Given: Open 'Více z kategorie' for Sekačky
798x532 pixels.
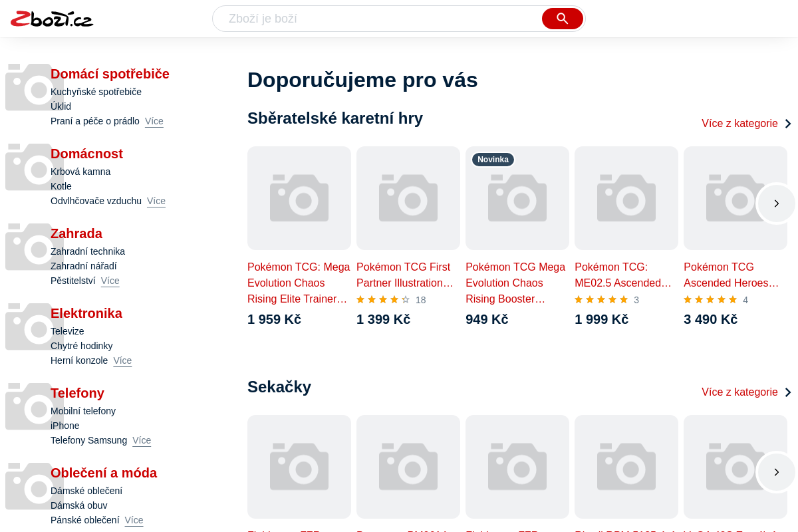Looking at the screenshot, I should [x=746, y=392].
